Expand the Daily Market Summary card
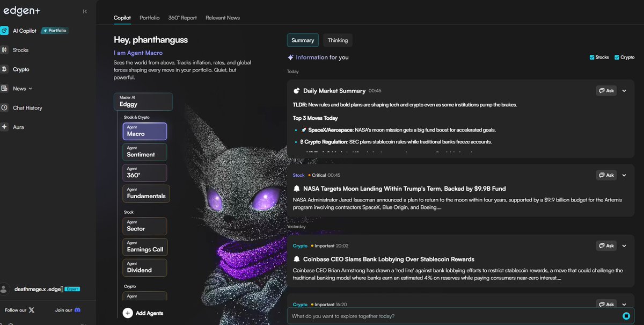644x325 pixels. coord(624,91)
